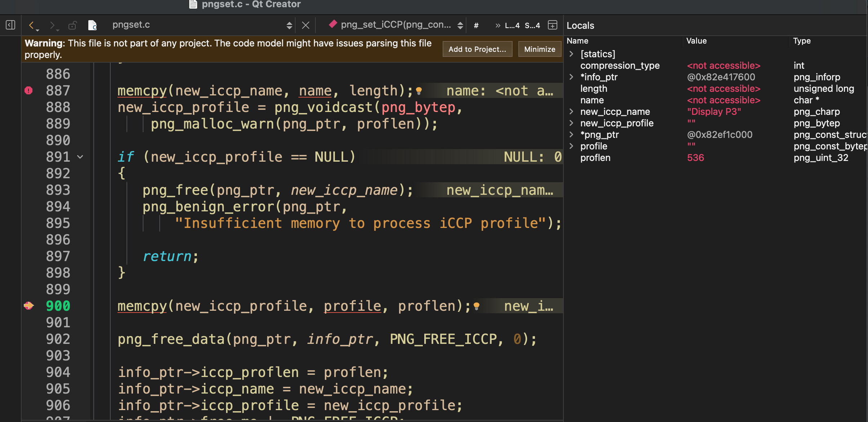Toggle the left sidebar icon
Screen dimensions: 868x422
(x=10, y=25)
